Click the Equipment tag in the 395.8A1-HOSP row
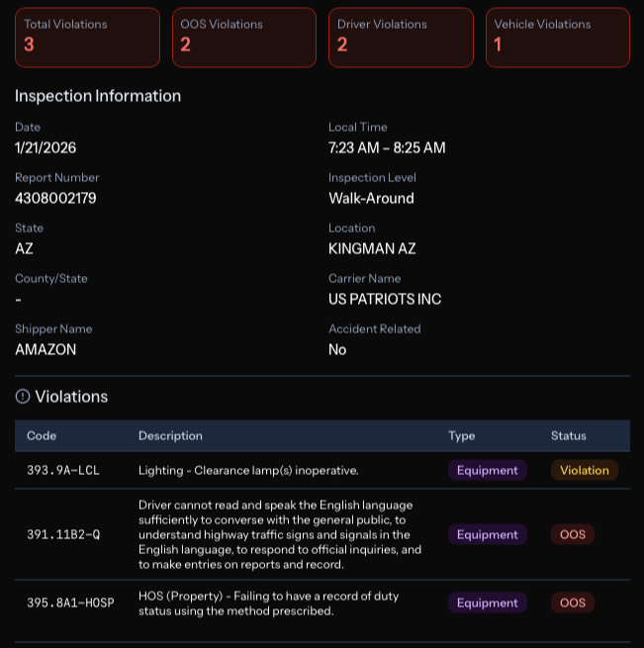The width and height of the screenshot is (644, 648). (x=488, y=602)
